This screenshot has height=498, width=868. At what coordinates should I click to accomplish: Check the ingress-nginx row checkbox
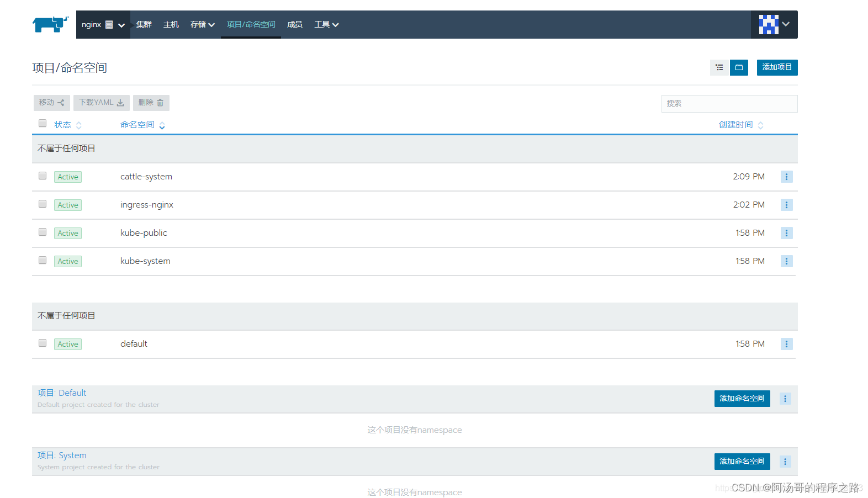click(43, 204)
